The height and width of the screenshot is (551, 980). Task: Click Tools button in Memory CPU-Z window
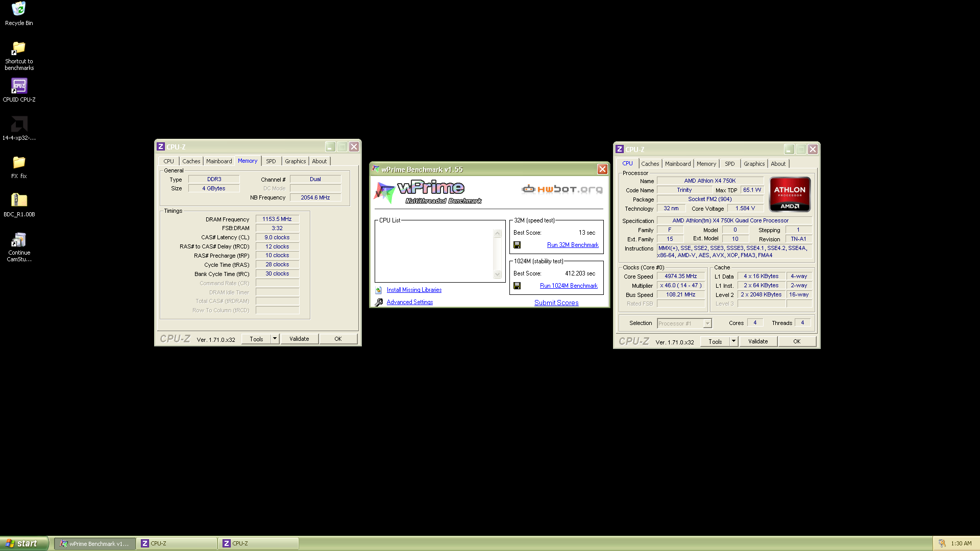click(257, 339)
